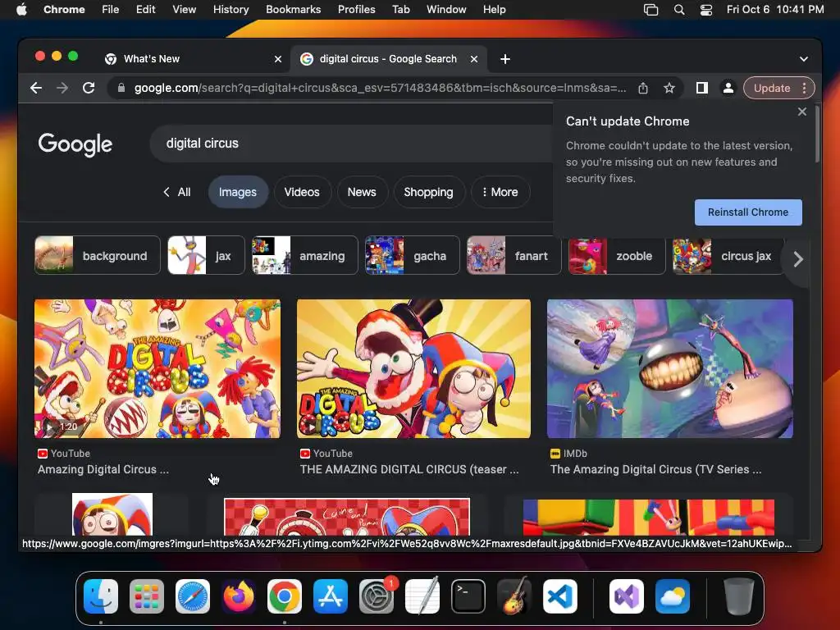
Task: Dismiss the Can't update Chrome popup
Action: pos(801,112)
